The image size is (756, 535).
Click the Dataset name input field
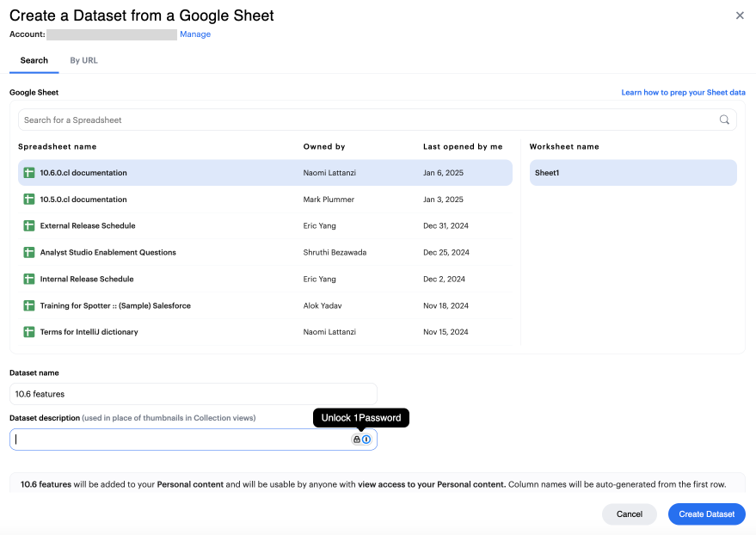pos(194,394)
